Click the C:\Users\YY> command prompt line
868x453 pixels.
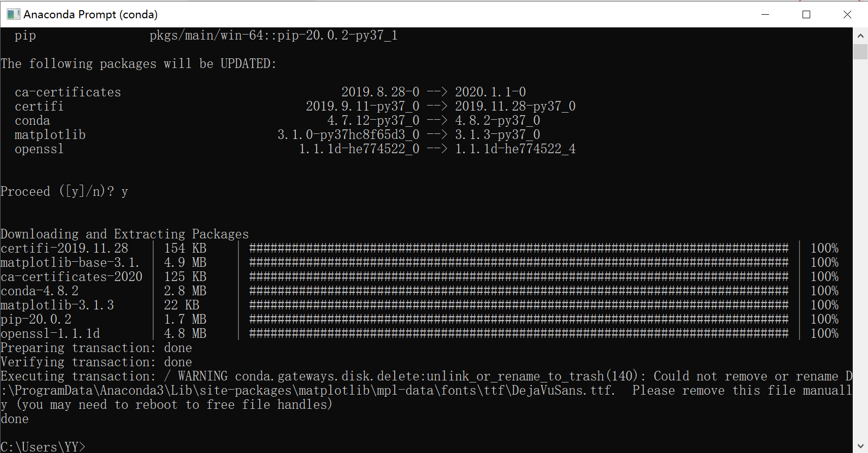(x=43, y=447)
